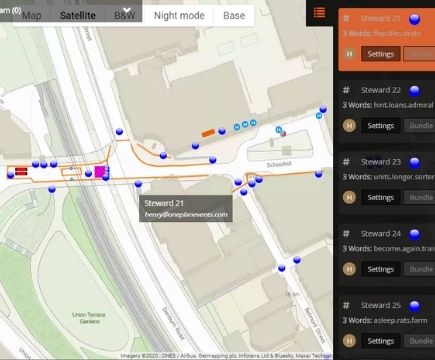
Task: Click the hash icon beside Steward 22
Action: pos(346,90)
